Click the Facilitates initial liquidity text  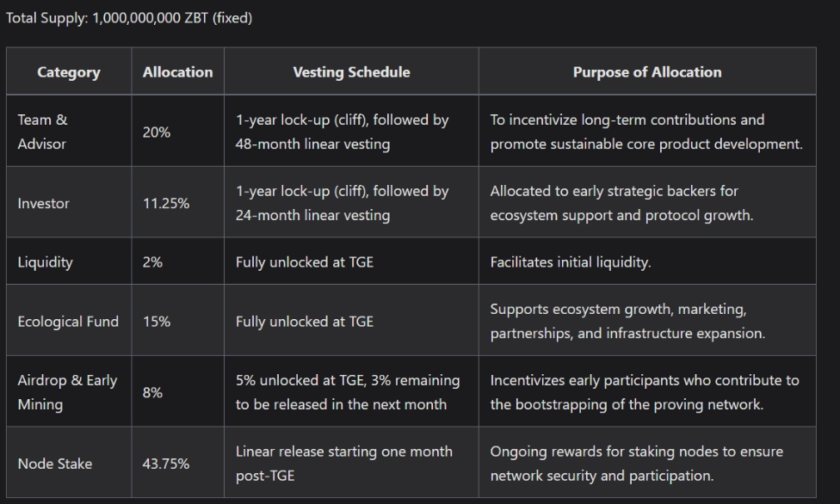tap(570, 262)
